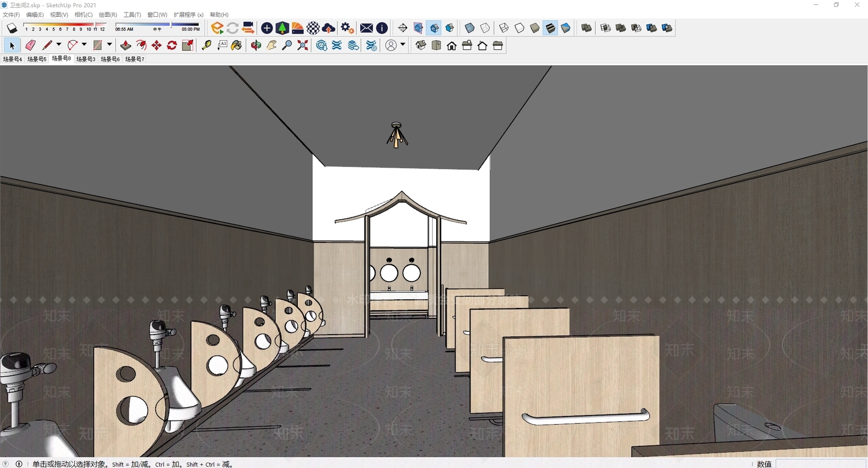Click Zoom Extents tool
The image size is (868, 468).
(303, 46)
